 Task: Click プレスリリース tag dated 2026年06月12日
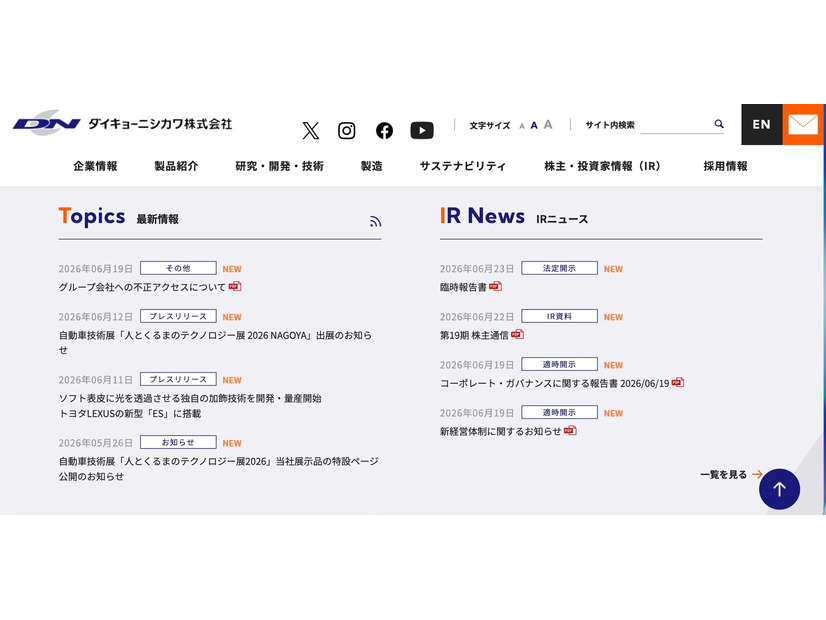click(178, 316)
